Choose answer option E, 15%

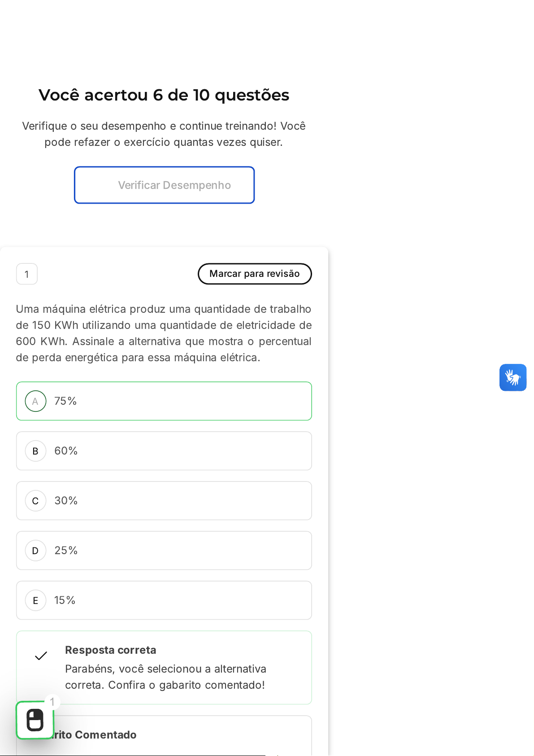coord(164,600)
